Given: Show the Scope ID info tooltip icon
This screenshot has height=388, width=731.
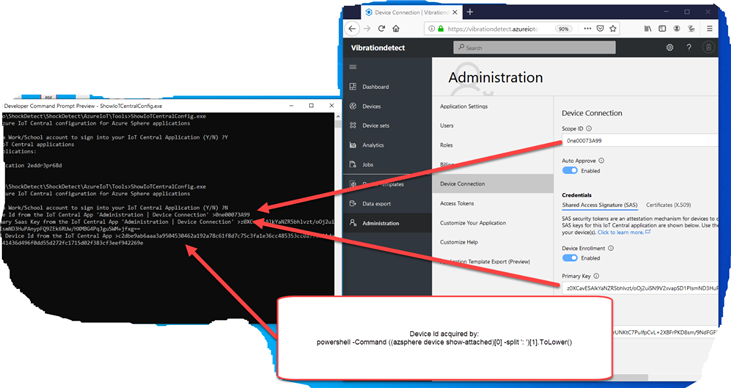Looking at the screenshot, I should click(x=589, y=129).
